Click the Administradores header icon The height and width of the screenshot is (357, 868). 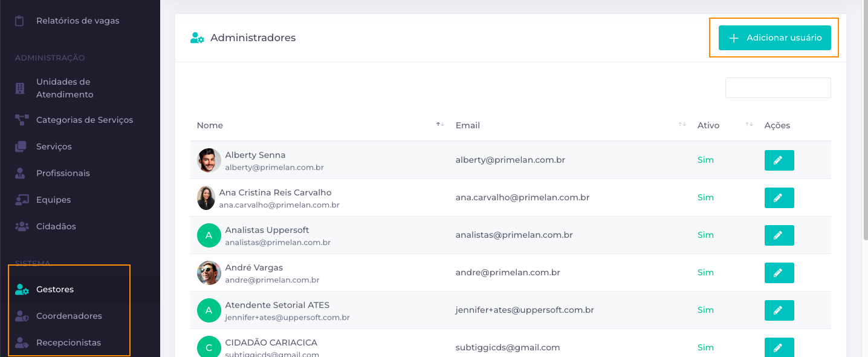197,38
